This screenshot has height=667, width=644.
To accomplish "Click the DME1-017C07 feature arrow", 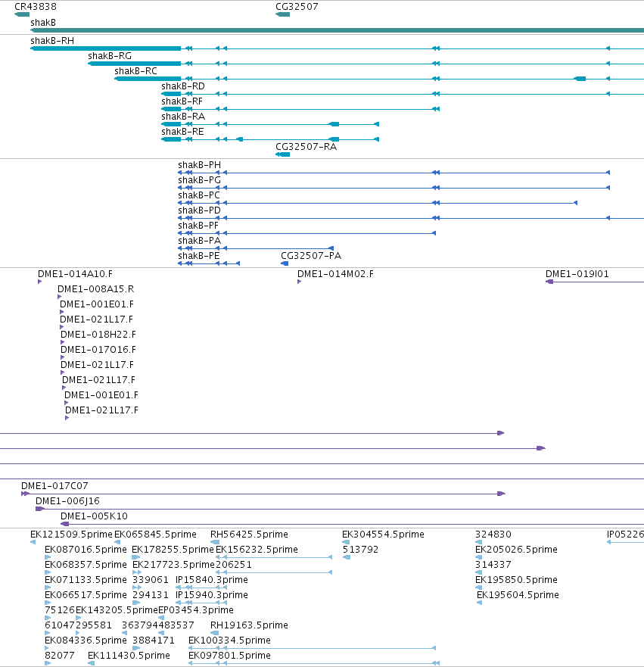I will click(x=263, y=494).
